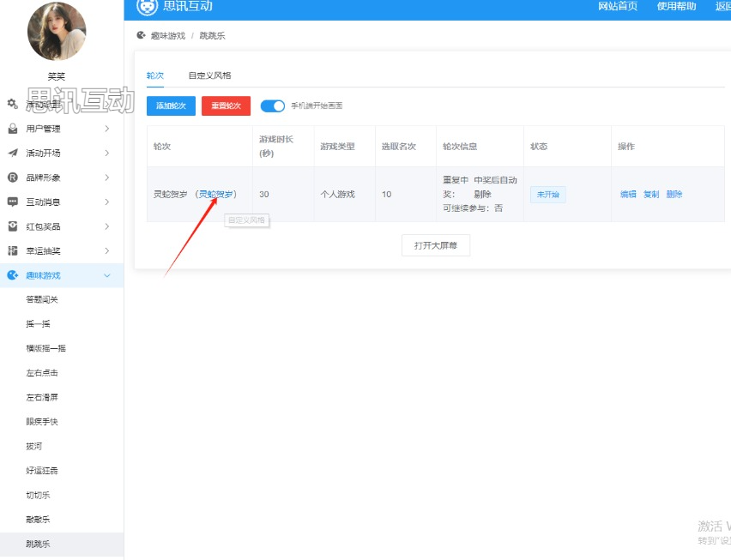Click the 思讯互动 logo icon in header

point(147,6)
